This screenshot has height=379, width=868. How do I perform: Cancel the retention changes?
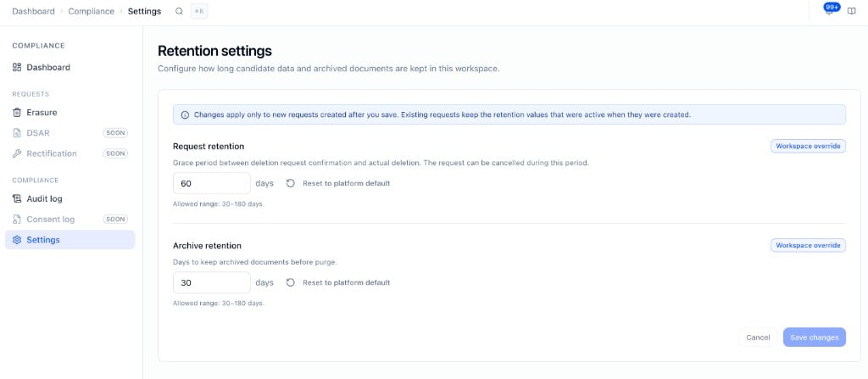[758, 337]
